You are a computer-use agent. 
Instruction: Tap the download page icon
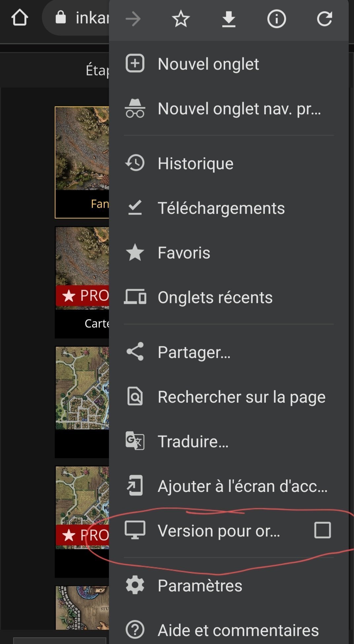(x=229, y=19)
